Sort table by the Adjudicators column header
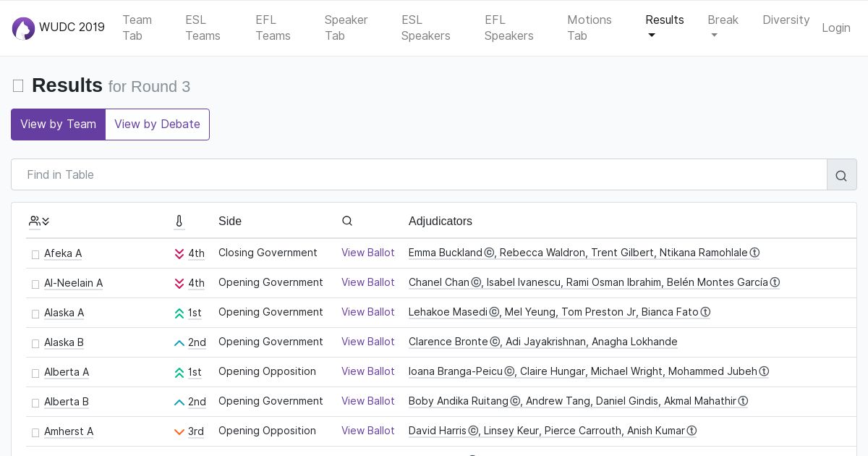The width and height of the screenshot is (868, 456). click(x=441, y=221)
